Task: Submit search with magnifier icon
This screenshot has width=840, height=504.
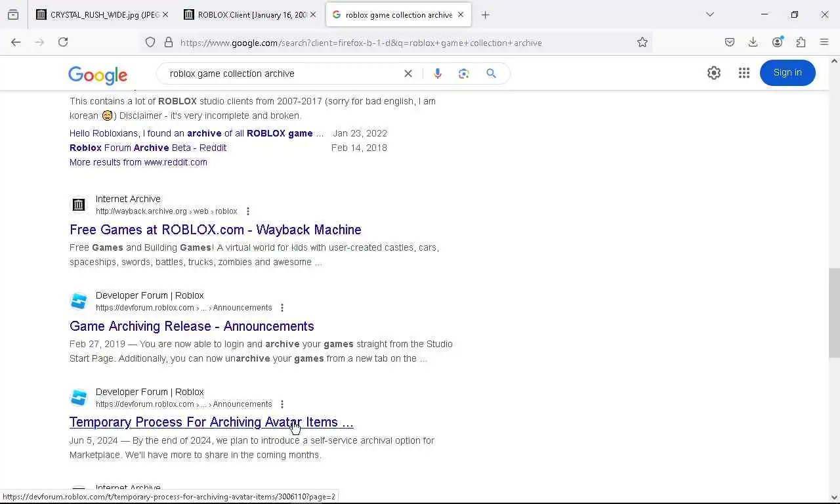Action: [491, 73]
